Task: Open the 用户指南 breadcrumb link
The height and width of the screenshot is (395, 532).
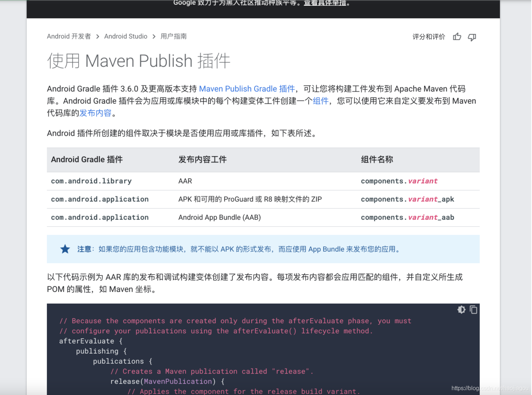Action: (x=174, y=36)
